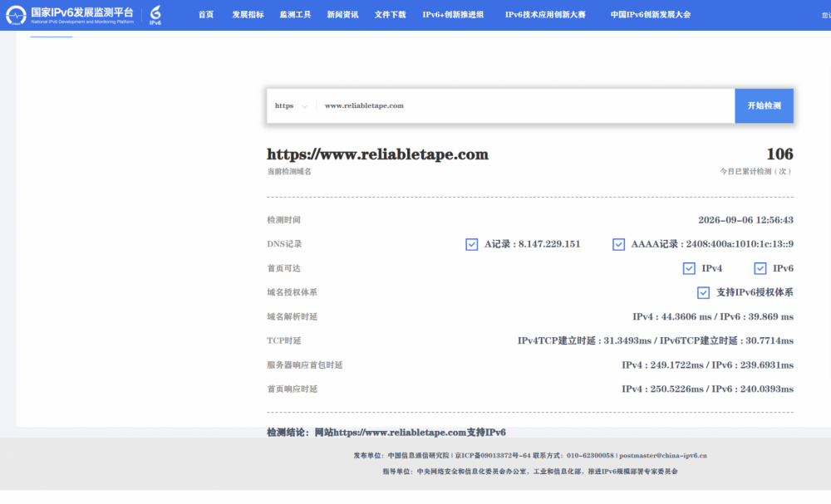Open IPv6技术应用创新大赛 menu item

click(x=545, y=15)
